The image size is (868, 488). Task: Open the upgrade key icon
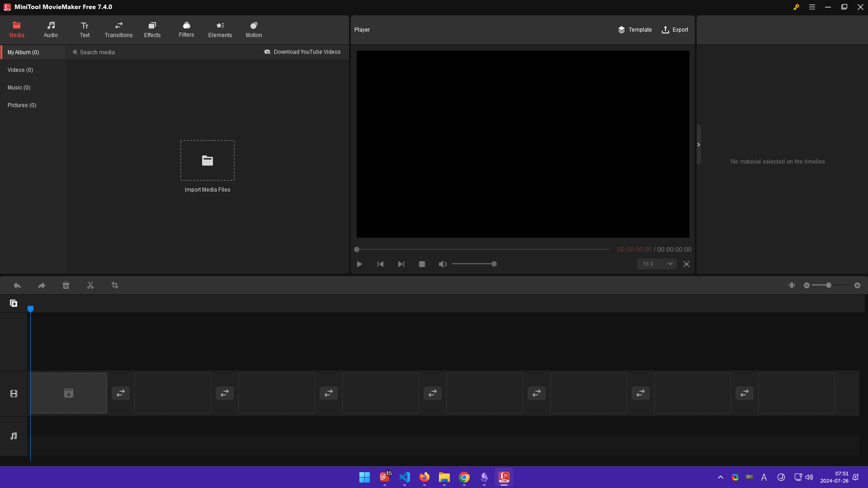(x=796, y=7)
